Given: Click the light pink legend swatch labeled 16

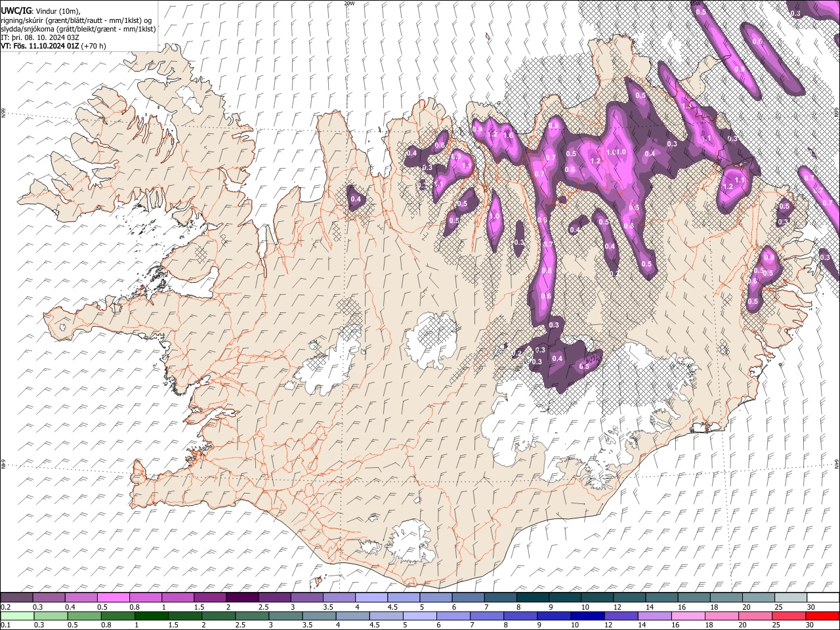Looking at the screenshot, I should pyautogui.click(x=688, y=616).
